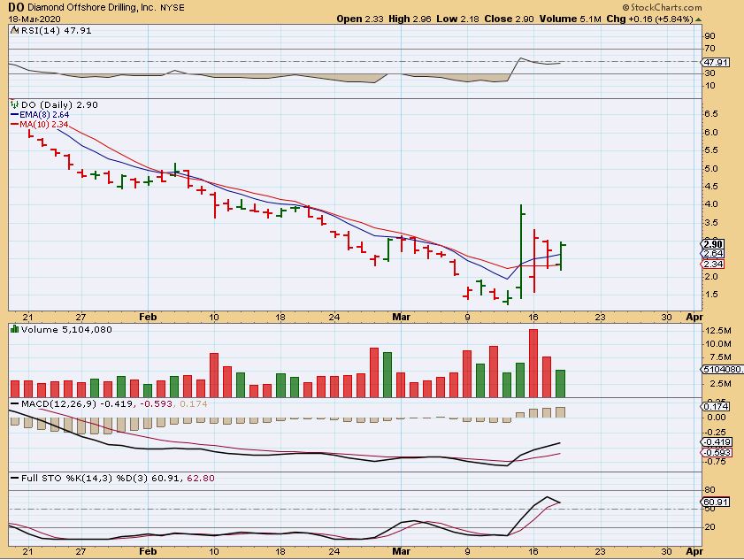The image size is (744, 560).
Task: Click the 'Volume 5,104,080' panel label
Action: [x=66, y=329]
